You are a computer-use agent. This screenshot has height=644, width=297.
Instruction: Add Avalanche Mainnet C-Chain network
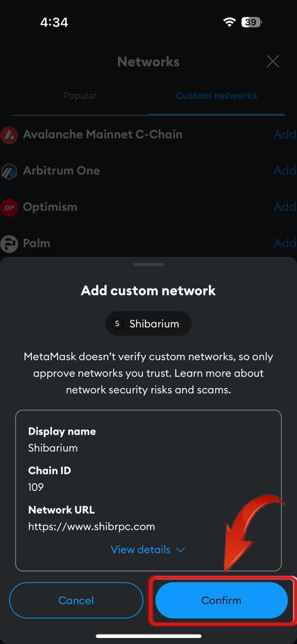click(285, 134)
